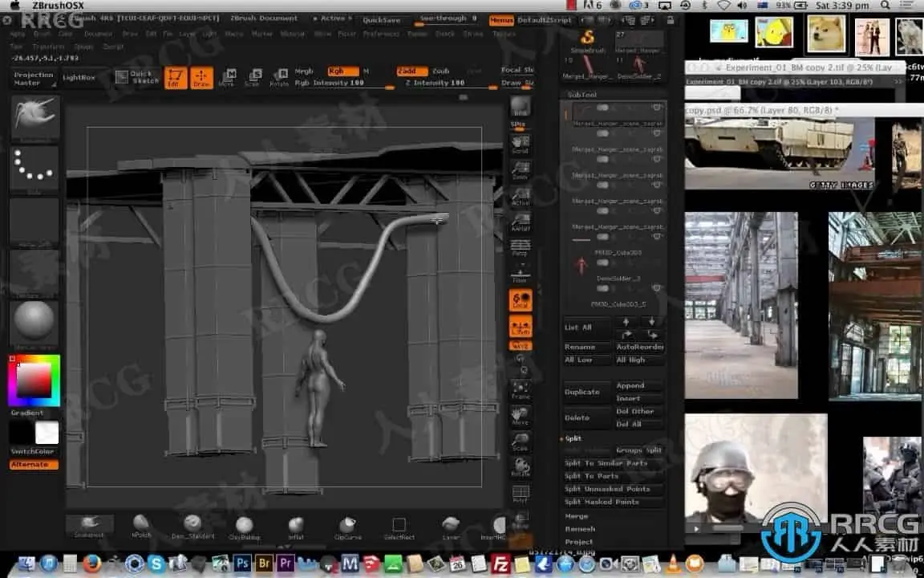Expand the Remesh section
Screen dimensions: 924x578
[579, 529]
